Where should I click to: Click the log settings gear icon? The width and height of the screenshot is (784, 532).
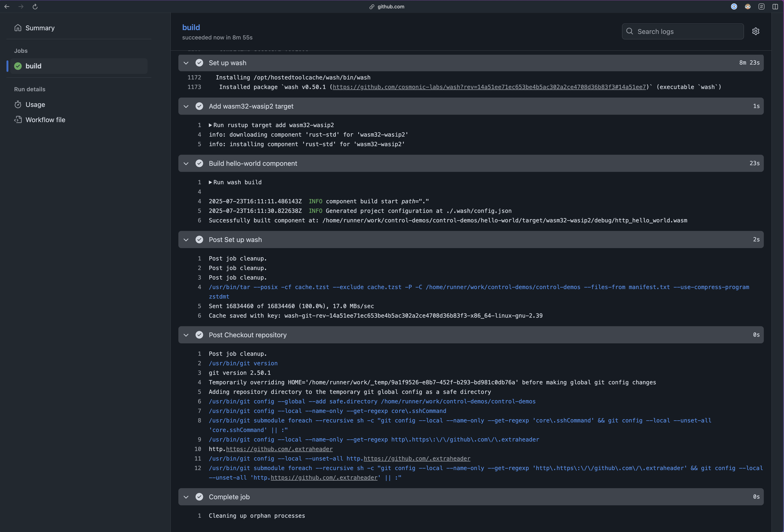point(756,31)
